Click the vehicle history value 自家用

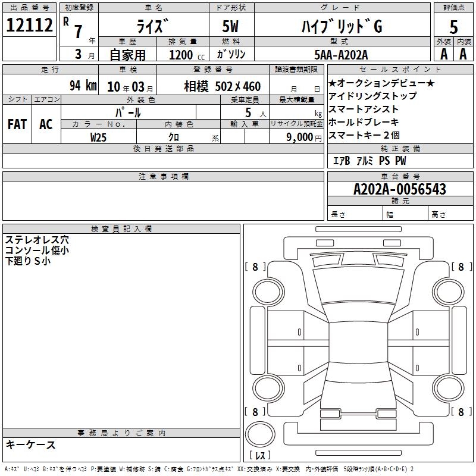point(127,55)
